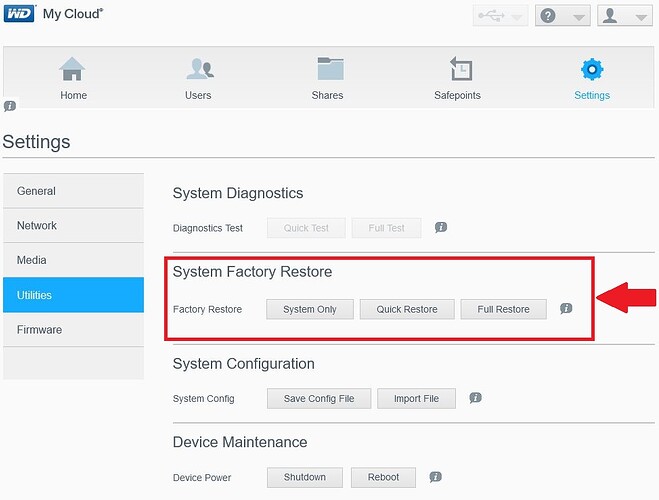This screenshot has width=659, height=500.
Task: Click the System Config label
Action: coord(204,399)
